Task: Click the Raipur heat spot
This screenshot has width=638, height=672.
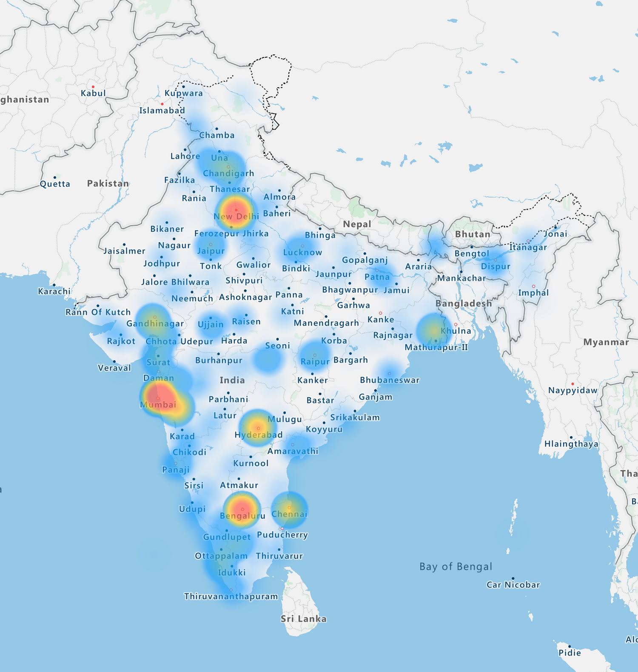Action: 315,355
